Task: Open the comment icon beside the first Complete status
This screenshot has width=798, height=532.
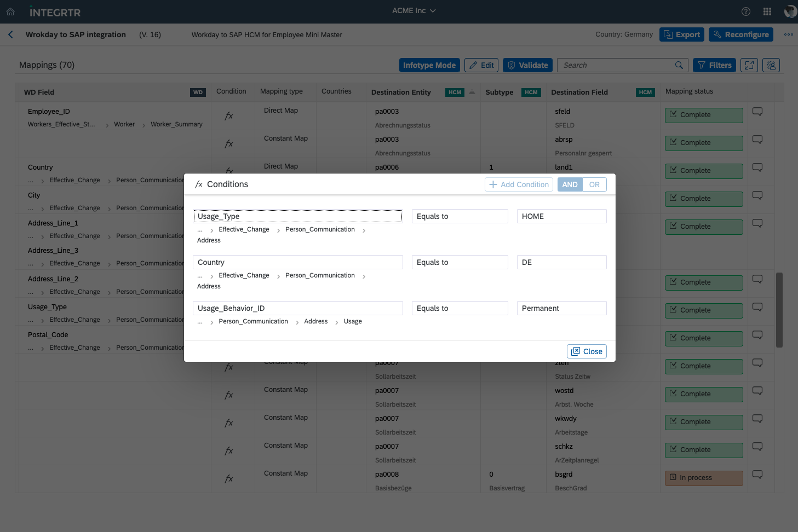Action: pos(757,111)
